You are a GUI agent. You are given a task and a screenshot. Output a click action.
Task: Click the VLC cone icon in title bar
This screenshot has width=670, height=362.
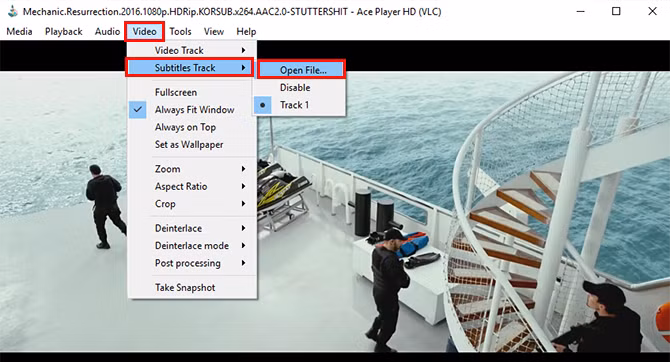pyautogui.click(x=12, y=11)
